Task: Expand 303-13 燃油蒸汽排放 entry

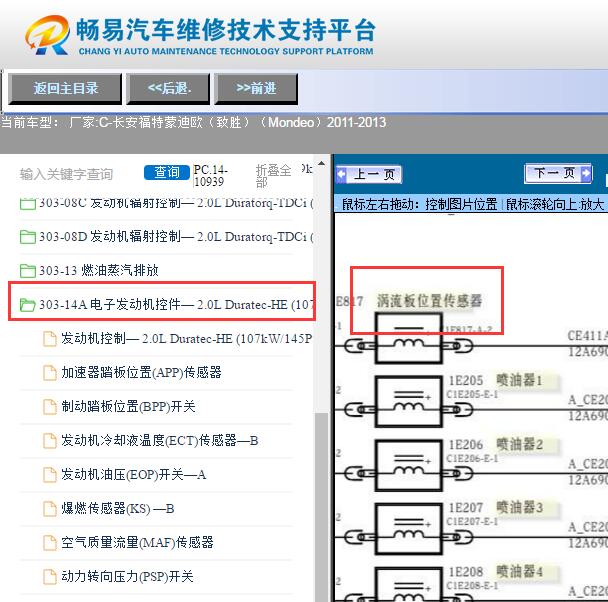Action: (99, 270)
